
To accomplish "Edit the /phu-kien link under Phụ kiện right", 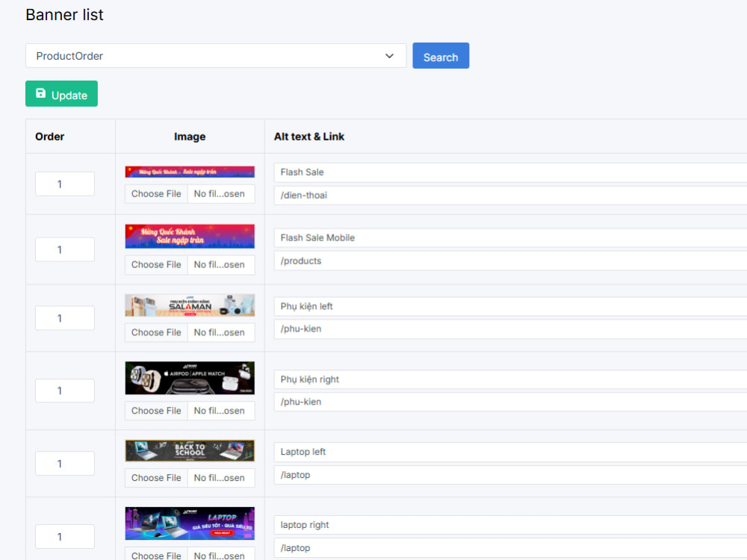I will pos(510,402).
